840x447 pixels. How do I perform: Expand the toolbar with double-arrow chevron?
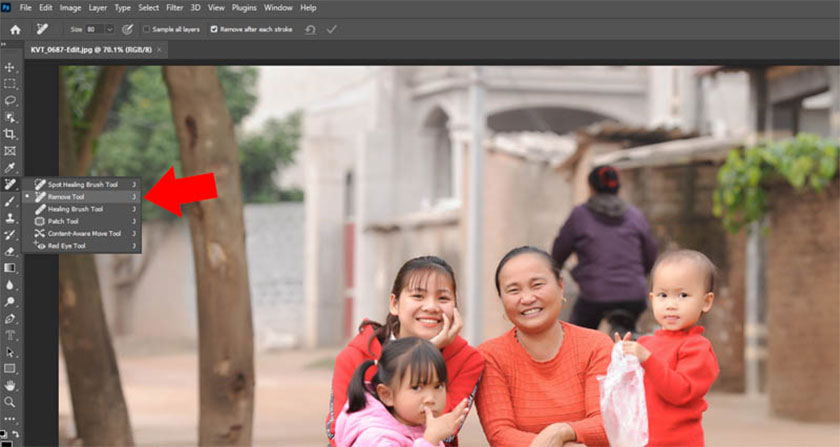(3, 44)
